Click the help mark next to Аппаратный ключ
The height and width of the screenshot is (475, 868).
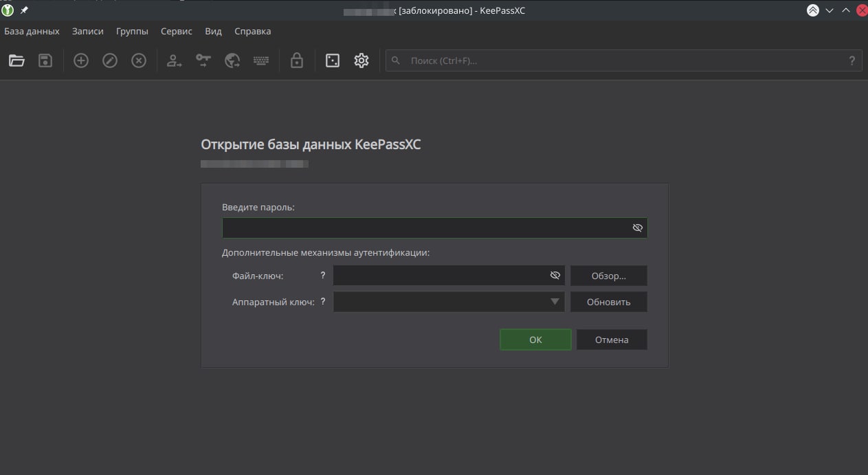tap(323, 301)
